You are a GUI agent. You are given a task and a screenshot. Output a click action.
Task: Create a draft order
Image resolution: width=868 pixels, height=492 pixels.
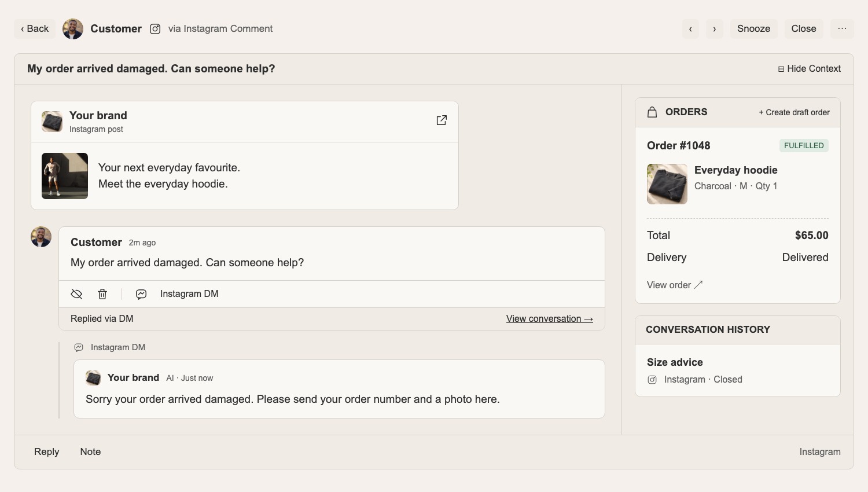tap(794, 112)
